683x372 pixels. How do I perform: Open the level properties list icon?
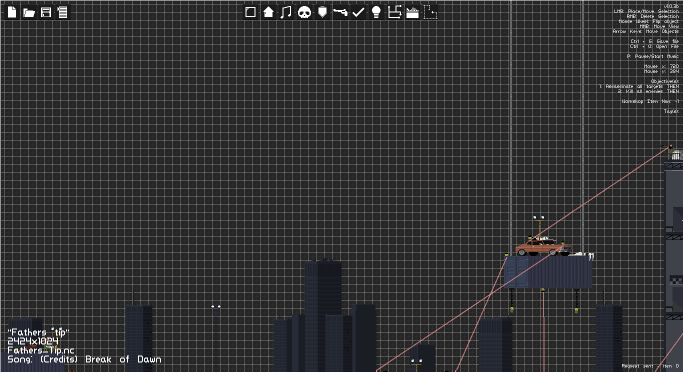point(63,12)
